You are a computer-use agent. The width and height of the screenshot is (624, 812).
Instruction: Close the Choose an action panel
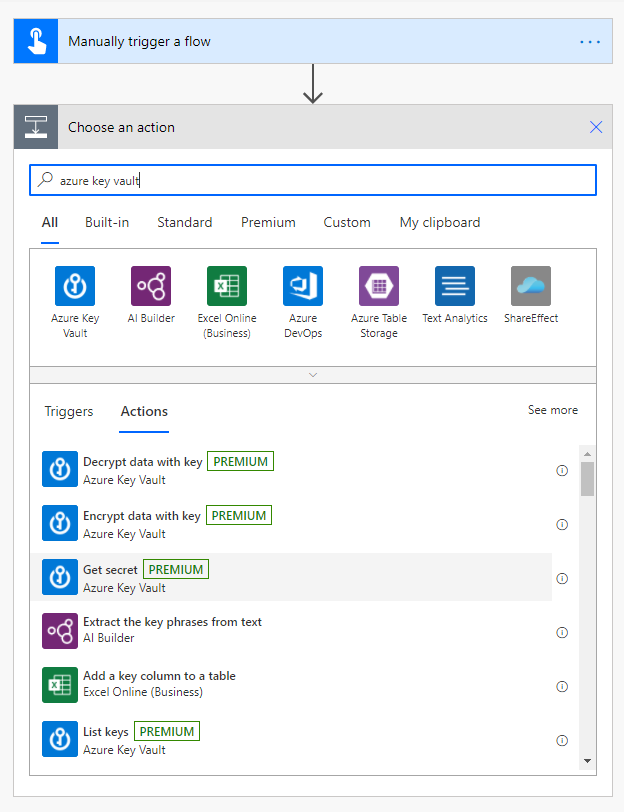point(596,127)
